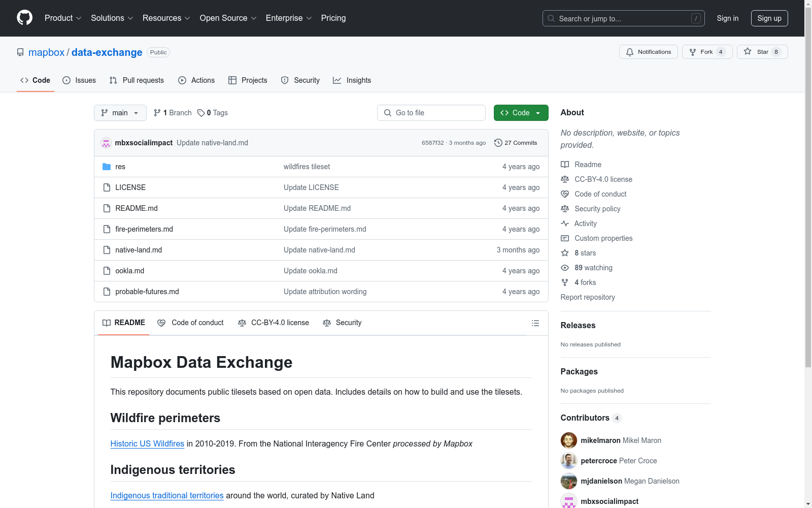Click the 'wildfires tileset' commit message
This screenshot has height=508, width=812.
point(307,167)
